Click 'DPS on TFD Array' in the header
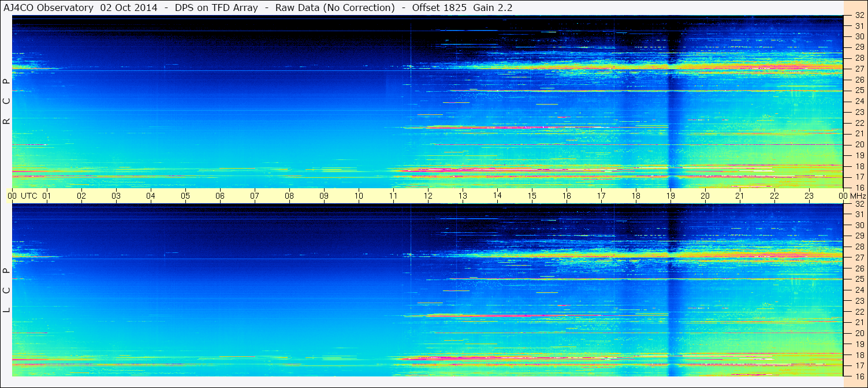868x388 pixels. (x=217, y=8)
